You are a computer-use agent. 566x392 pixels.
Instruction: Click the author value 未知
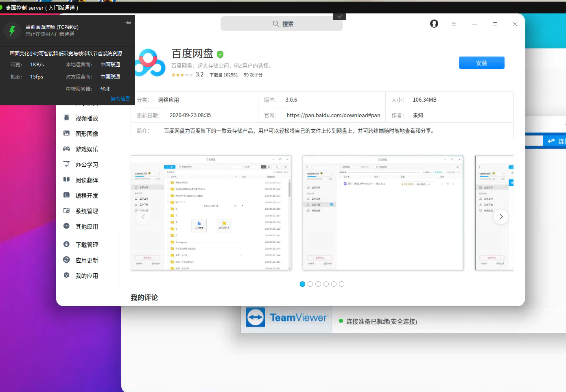click(x=418, y=115)
